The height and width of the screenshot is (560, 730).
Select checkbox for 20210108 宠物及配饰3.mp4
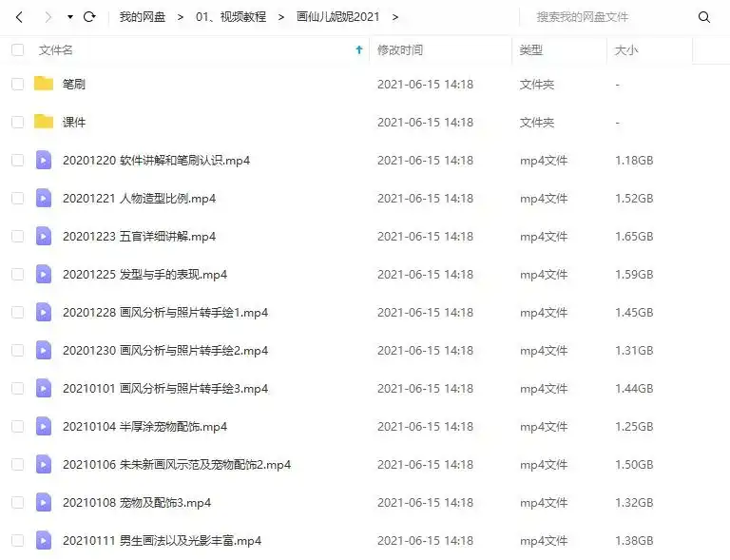click(17, 502)
